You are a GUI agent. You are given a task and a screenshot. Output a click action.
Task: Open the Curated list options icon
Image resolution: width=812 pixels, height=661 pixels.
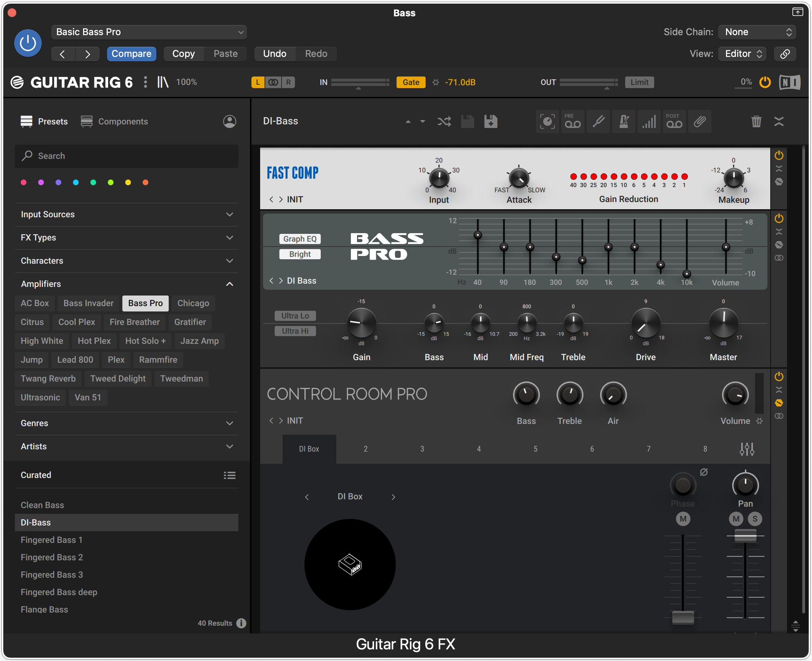click(x=229, y=476)
